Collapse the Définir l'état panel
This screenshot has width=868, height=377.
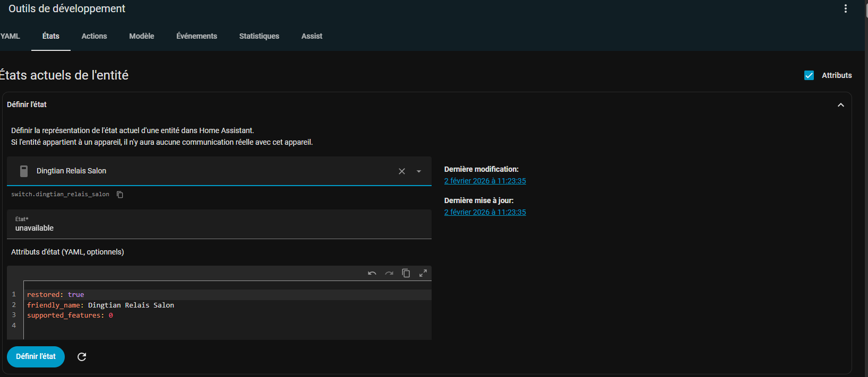[841, 105]
